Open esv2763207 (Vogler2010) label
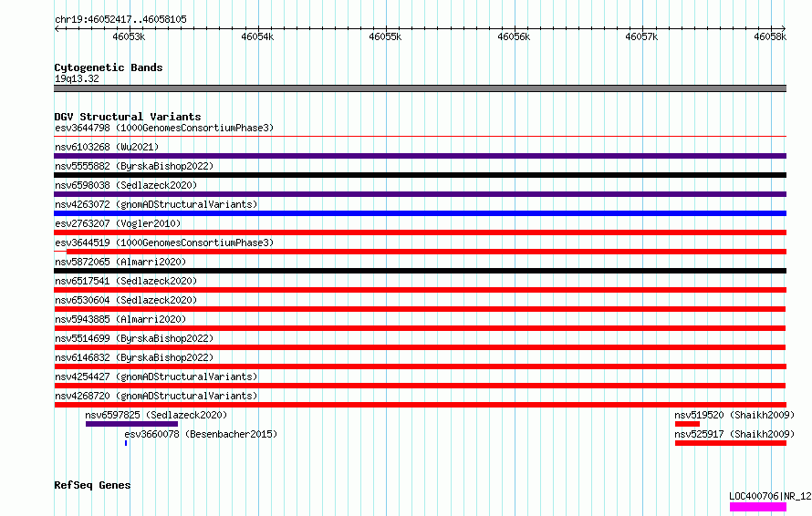This screenshot has height=516, width=812. [118, 223]
